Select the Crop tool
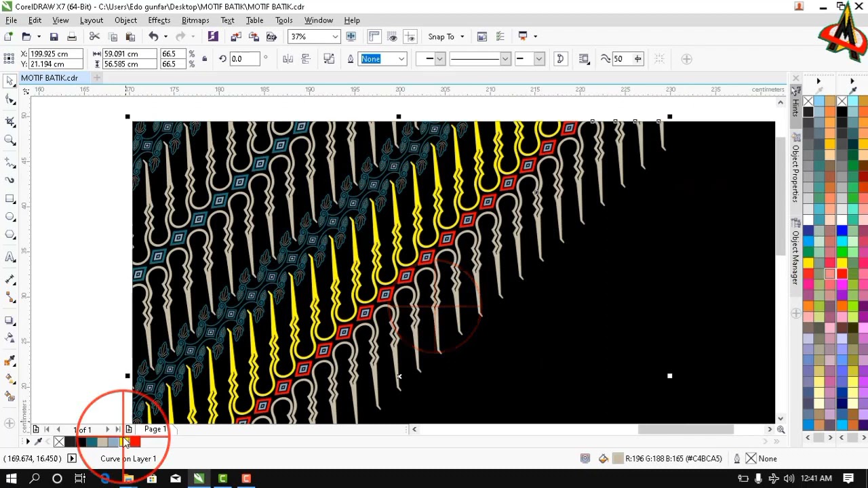868x488 pixels. coord(9,121)
